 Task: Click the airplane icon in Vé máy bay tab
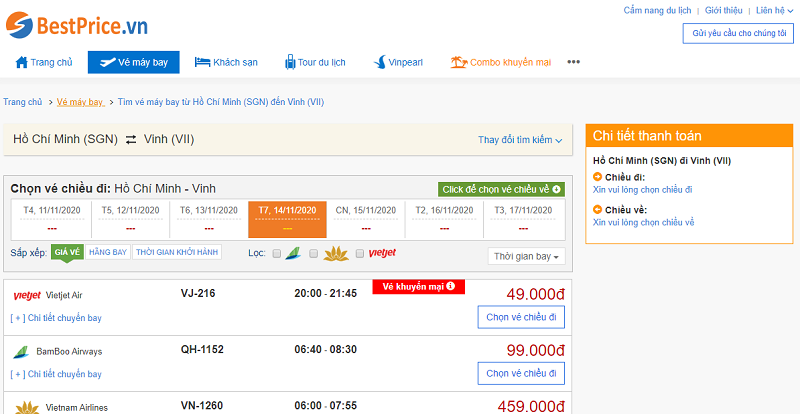[x=108, y=63]
